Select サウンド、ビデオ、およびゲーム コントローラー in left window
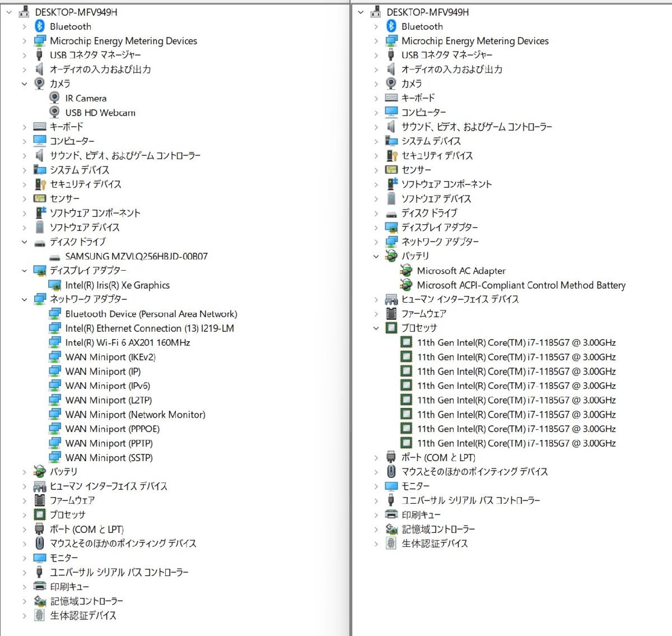This screenshot has width=672, height=636. click(x=125, y=156)
